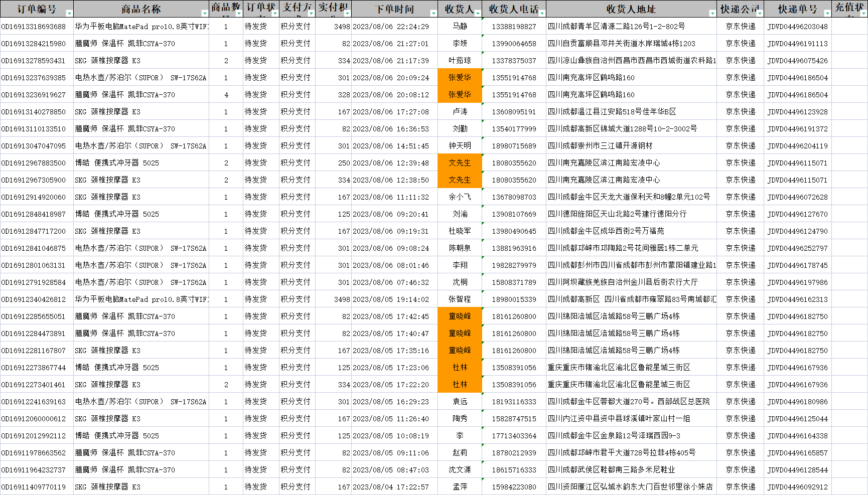Click phone number 13388198827
This screenshot has height=495, width=868.
click(x=514, y=27)
